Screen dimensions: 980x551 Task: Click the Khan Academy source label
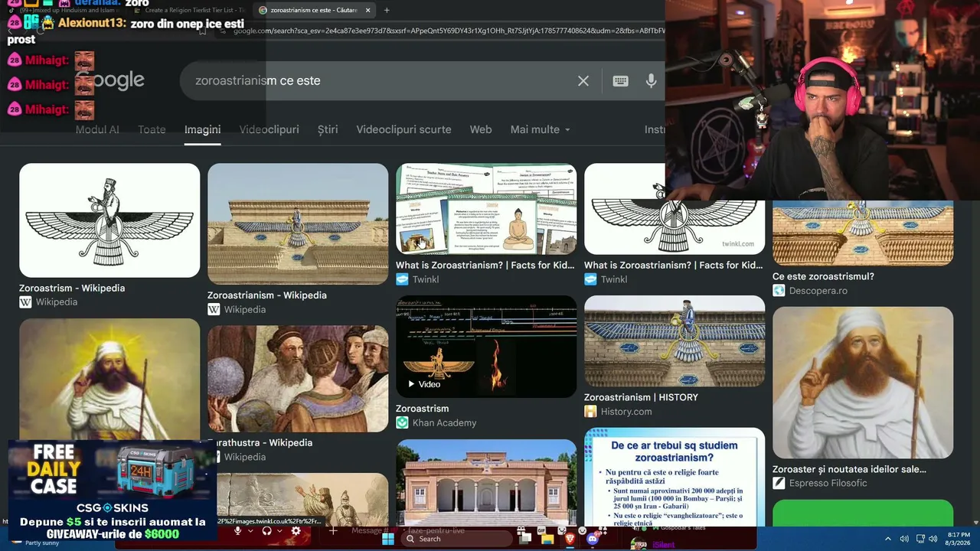coord(436,423)
